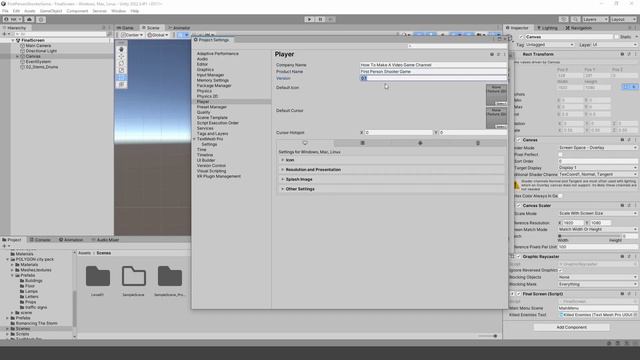
Task: Open Render Mode dropdown Screen Space - Overlay
Action: (x=598, y=148)
